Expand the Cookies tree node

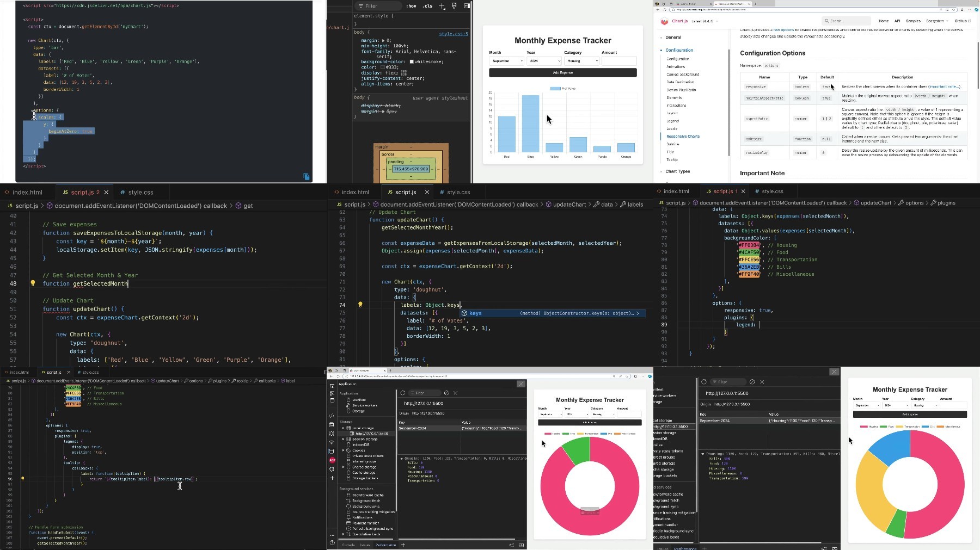[x=343, y=450]
